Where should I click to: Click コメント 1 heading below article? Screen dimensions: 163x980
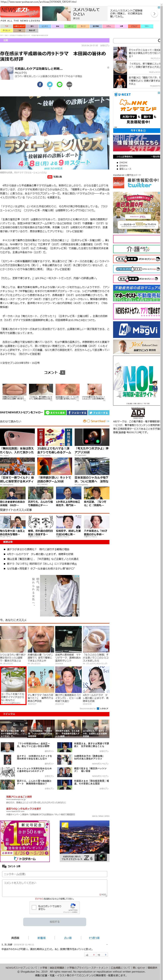click(x=54, y=372)
